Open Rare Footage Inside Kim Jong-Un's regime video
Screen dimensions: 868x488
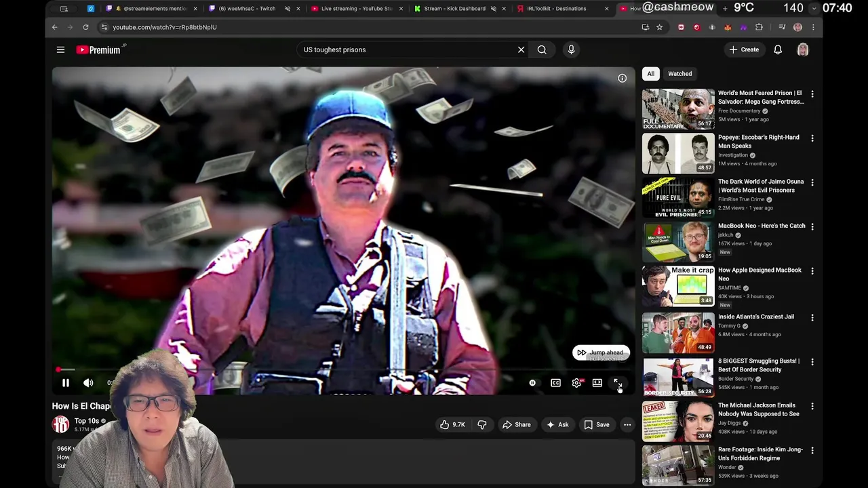(x=760, y=453)
